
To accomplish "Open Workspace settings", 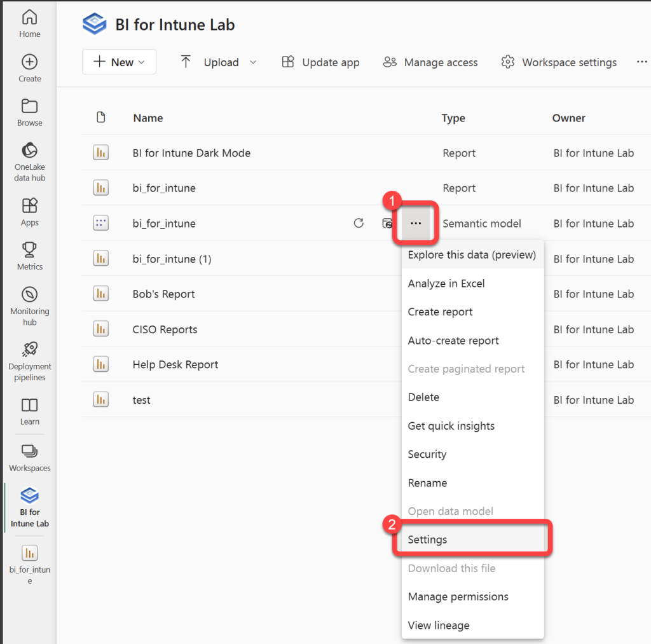I will click(559, 62).
